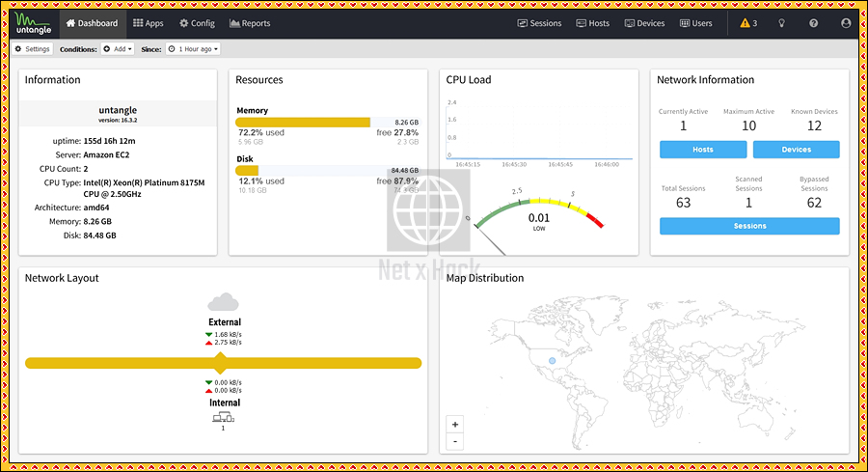Expand the Since 1 Hour ago dropdown
Screen dimensions: 868x472
193,49
